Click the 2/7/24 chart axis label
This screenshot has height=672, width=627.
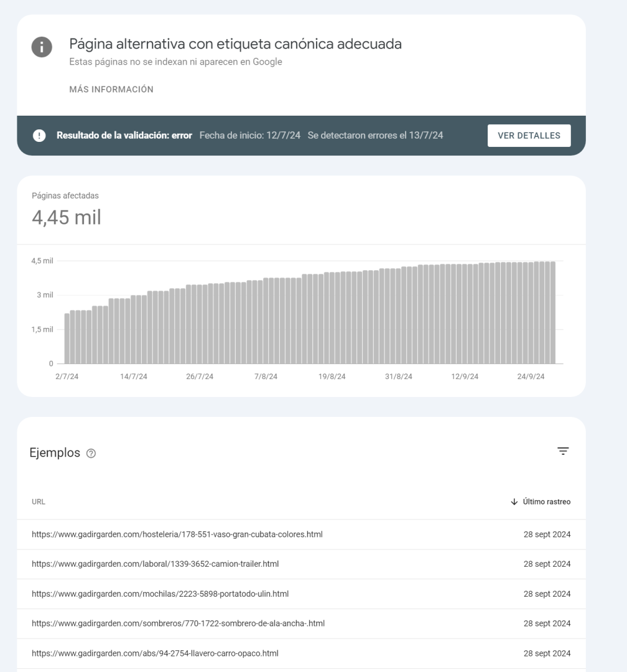click(67, 376)
